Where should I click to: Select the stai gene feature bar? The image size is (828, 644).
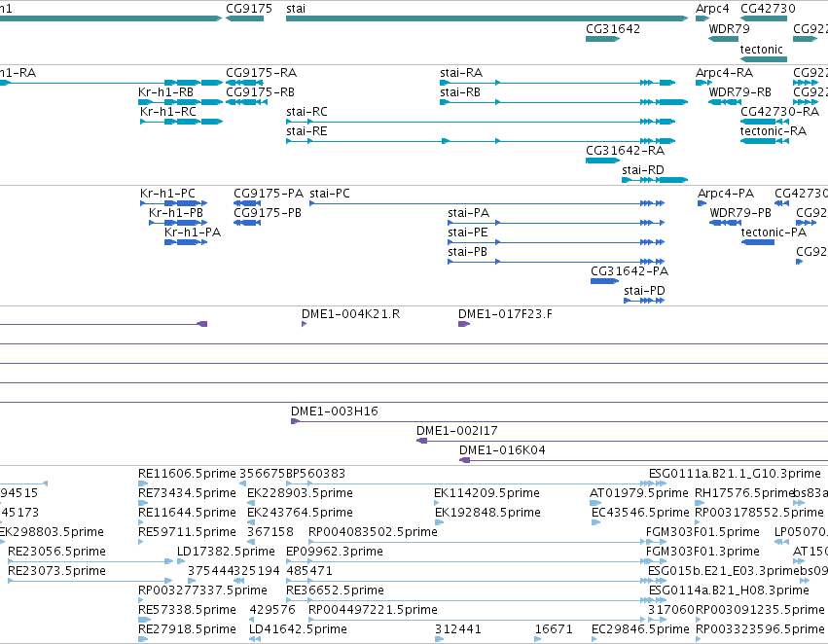486,18
